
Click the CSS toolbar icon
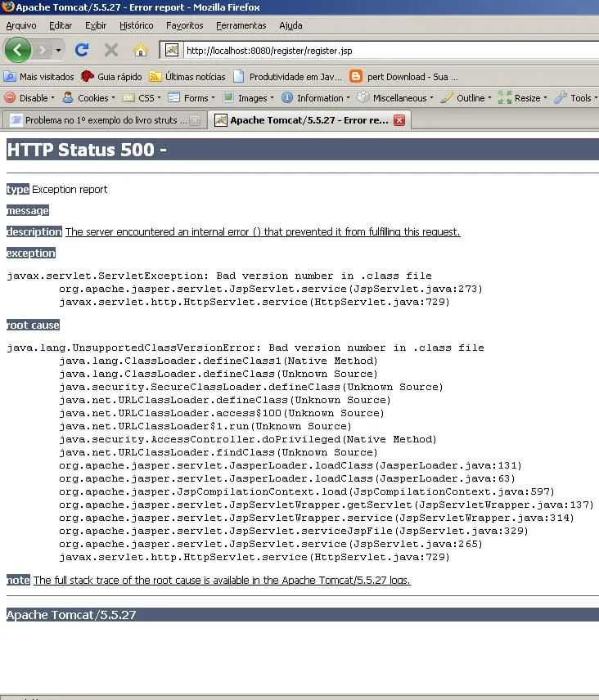coord(128,97)
